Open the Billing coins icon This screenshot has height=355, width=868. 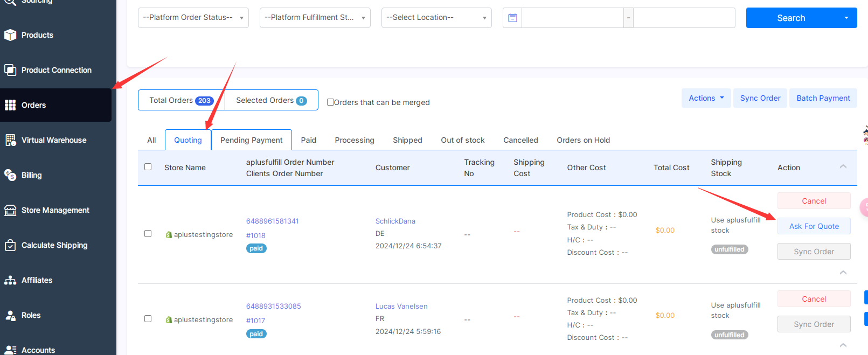point(10,175)
